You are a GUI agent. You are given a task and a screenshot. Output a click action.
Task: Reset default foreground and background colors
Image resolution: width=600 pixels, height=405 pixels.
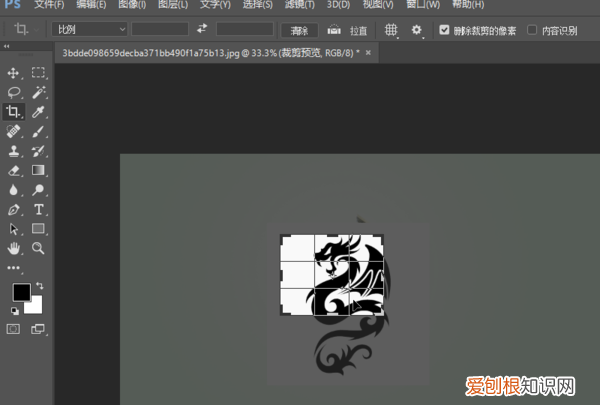pyautogui.click(x=15, y=311)
